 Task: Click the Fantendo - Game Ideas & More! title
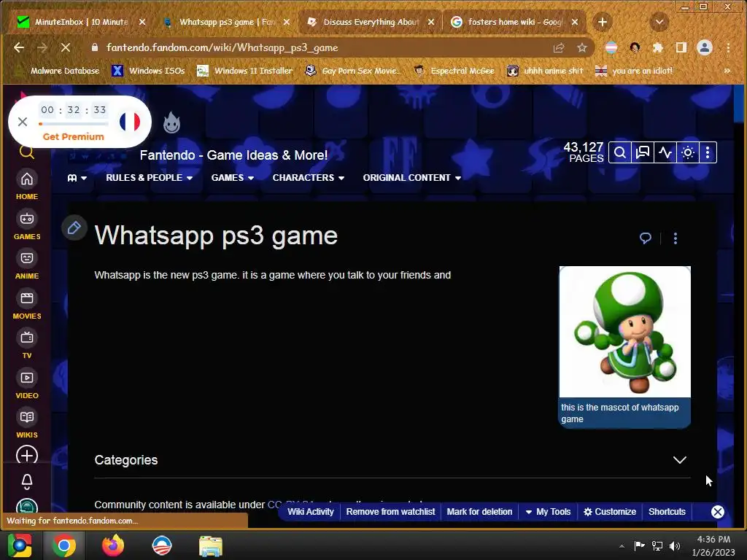coord(233,155)
